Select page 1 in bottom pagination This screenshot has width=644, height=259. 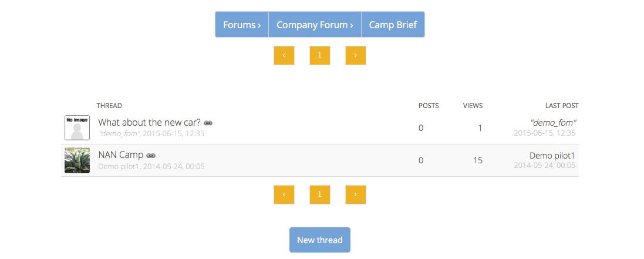coord(319,194)
